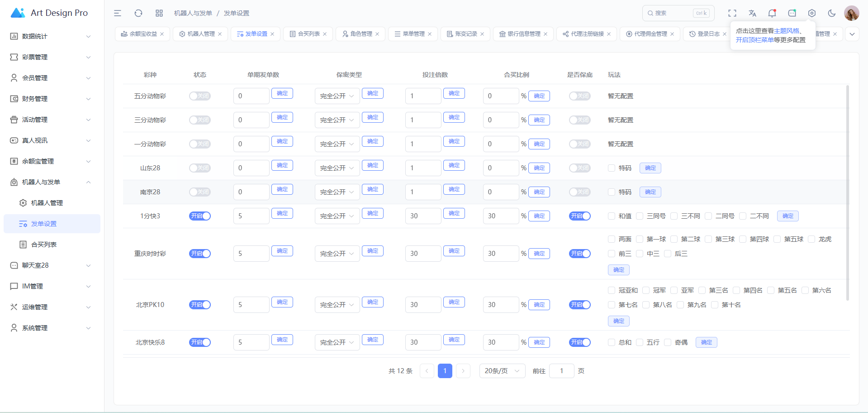Open the settings gear icon in the header
Screen dimensions: 868x413
[x=812, y=13]
